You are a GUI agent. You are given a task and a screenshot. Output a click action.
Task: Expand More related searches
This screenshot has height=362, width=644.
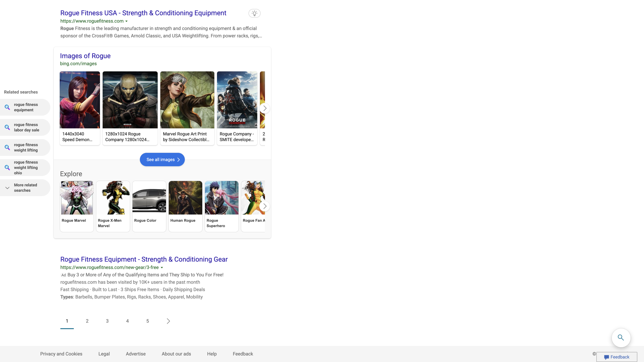[x=25, y=188]
